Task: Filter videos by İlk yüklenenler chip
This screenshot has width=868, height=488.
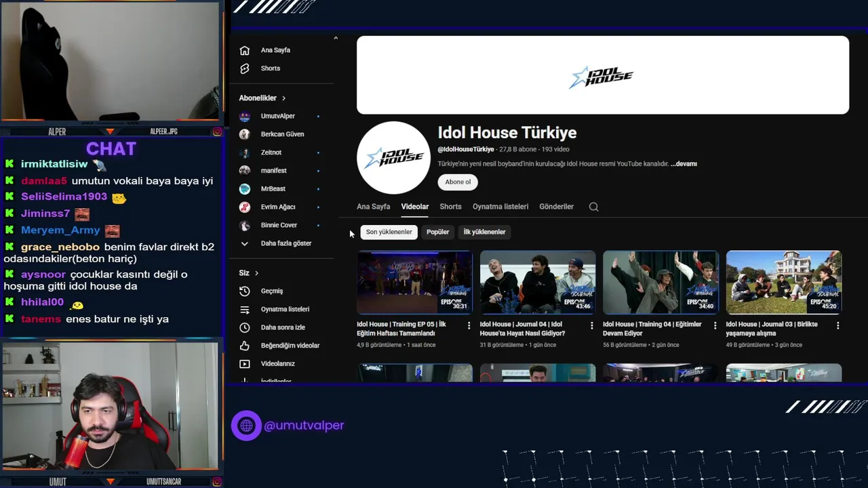Action: click(484, 232)
